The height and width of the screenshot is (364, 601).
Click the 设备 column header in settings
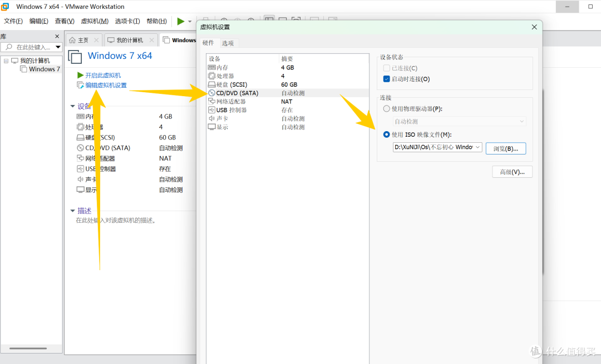click(215, 58)
